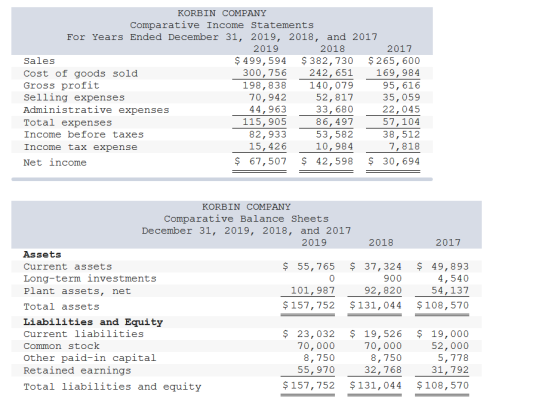Click 2018 cost of goods sold 242,651

331,73
